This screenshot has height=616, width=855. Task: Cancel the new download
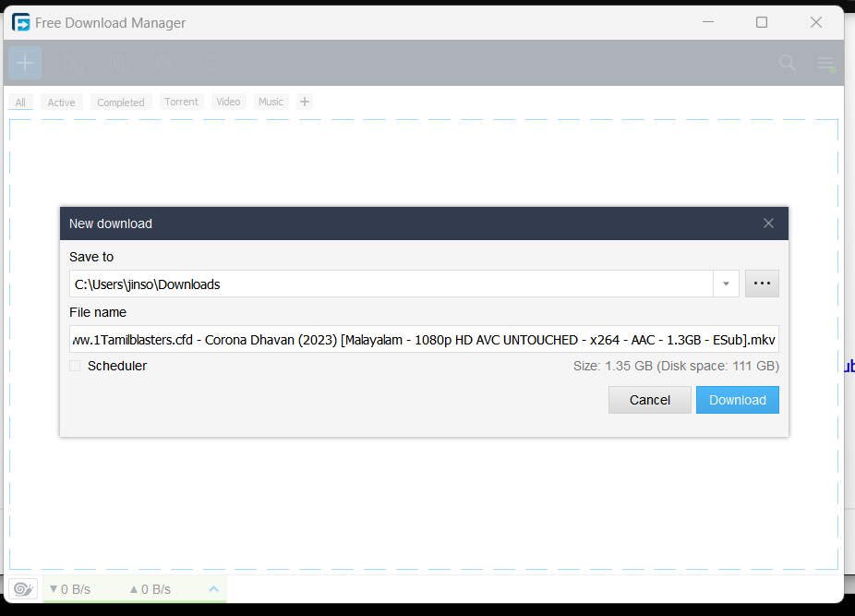click(649, 400)
